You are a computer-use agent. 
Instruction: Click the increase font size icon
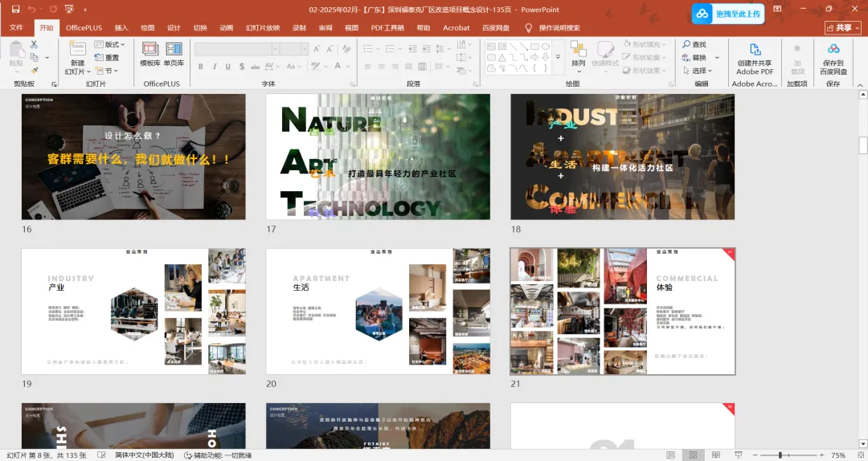pyautogui.click(x=316, y=49)
